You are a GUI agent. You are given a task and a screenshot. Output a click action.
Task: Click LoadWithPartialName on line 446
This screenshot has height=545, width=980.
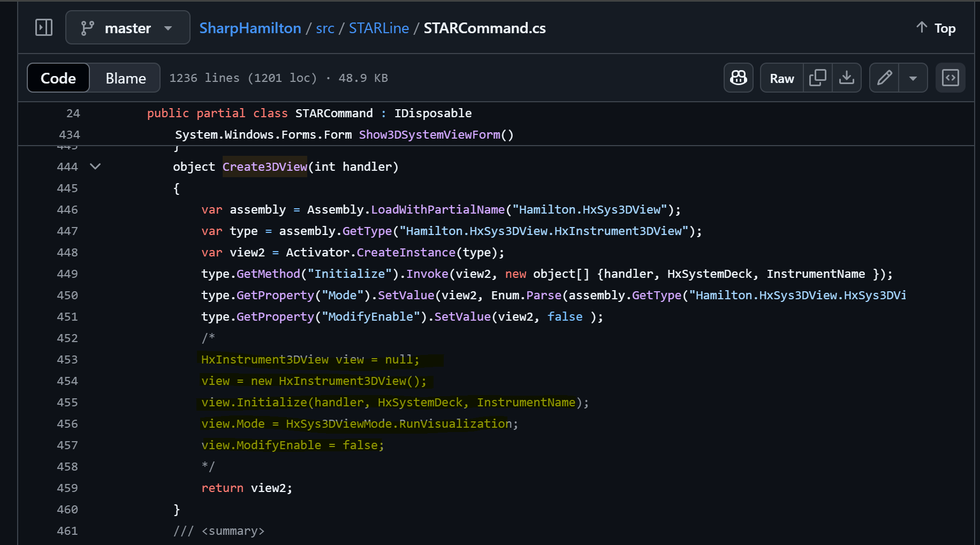tap(438, 209)
